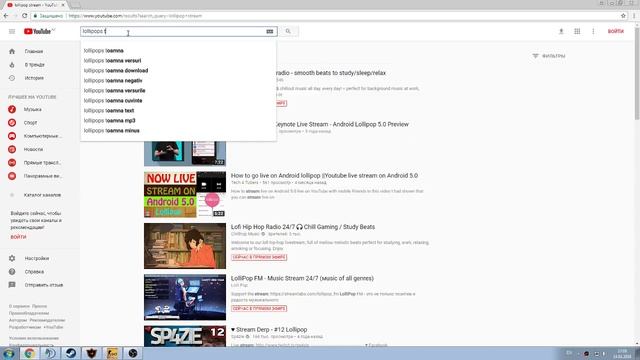Click the upload video icon

tap(561, 31)
